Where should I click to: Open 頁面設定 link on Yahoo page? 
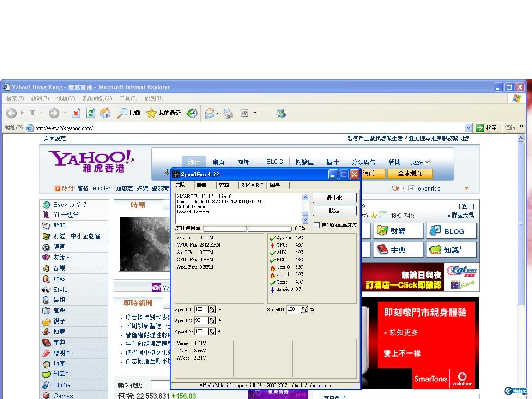click(54, 139)
